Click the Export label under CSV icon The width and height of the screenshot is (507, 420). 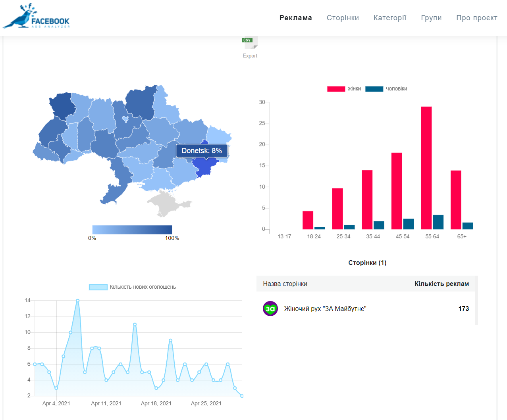[250, 56]
